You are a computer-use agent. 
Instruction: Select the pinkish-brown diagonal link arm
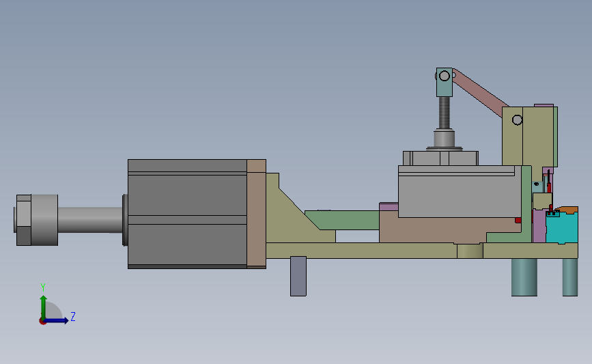481,92
